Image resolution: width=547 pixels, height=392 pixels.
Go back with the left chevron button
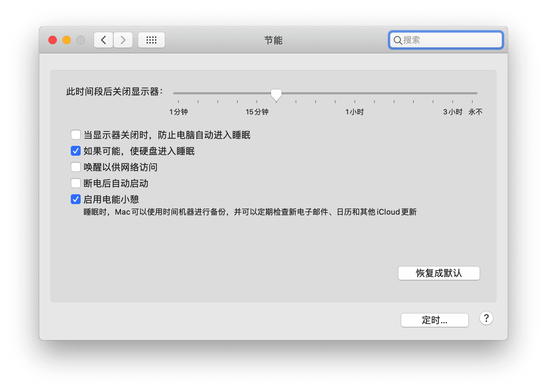(x=103, y=40)
